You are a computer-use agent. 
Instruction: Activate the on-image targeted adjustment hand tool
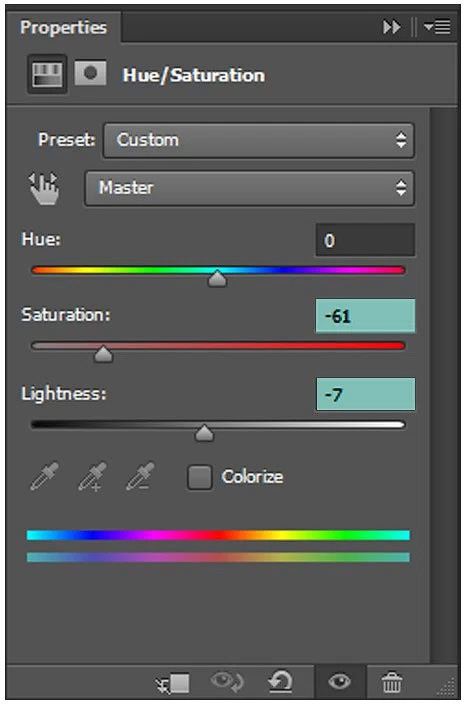pos(44,189)
